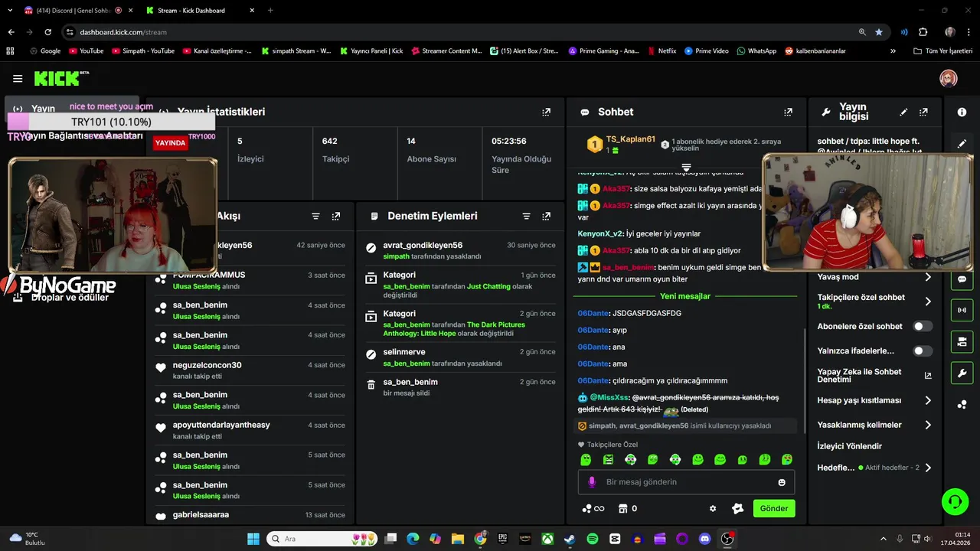Open the Prime Gaming bookmark
The image size is (980, 551).
[x=604, y=51]
